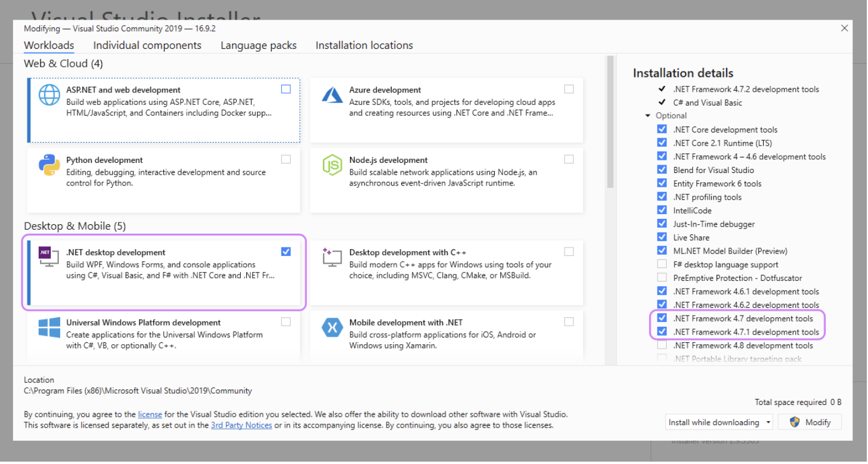Screen dimensions: 868x464
Task: Click the .NET desktop development icon
Action: coord(49,256)
